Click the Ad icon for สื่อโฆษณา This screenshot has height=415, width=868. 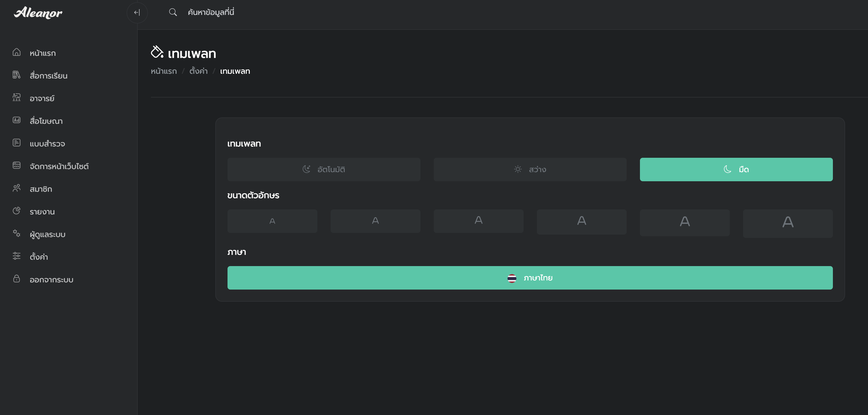17,120
